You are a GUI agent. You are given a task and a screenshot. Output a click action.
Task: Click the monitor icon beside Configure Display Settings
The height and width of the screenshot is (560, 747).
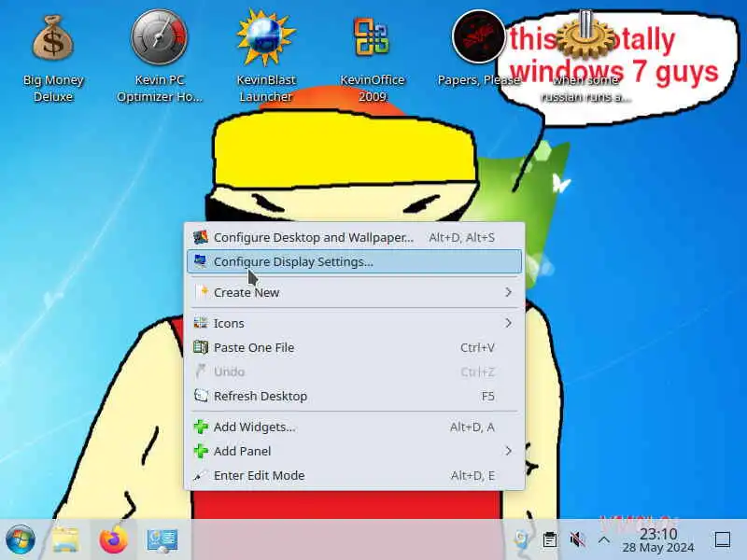tap(201, 261)
